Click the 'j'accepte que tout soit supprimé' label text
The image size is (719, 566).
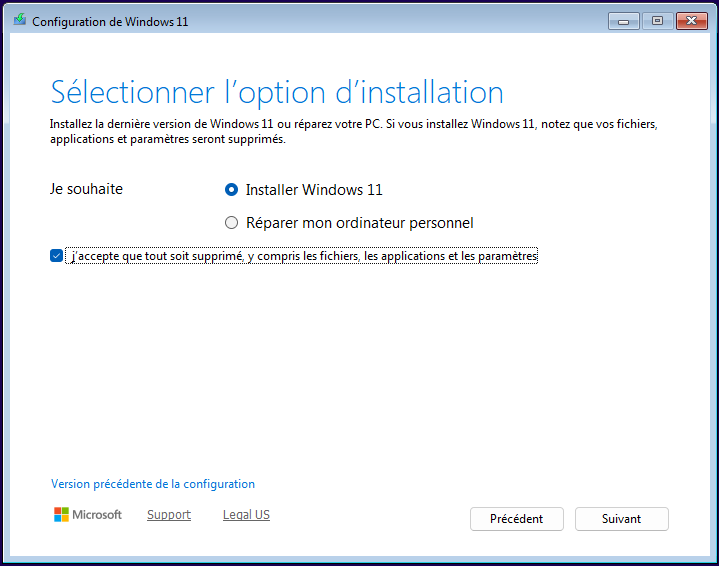(x=304, y=256)
